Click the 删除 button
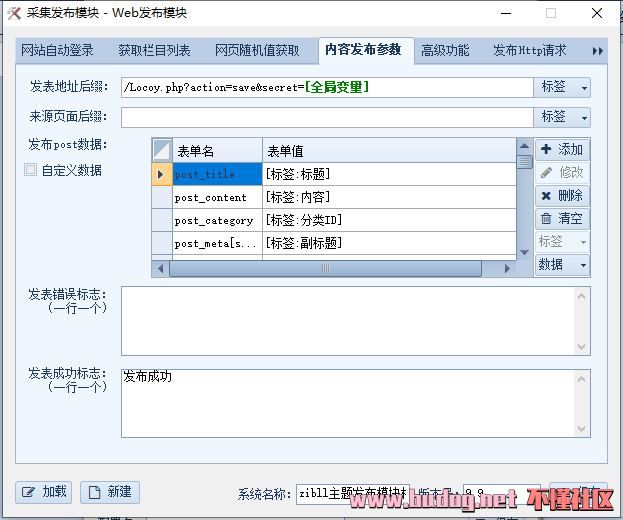 (562, 195)
